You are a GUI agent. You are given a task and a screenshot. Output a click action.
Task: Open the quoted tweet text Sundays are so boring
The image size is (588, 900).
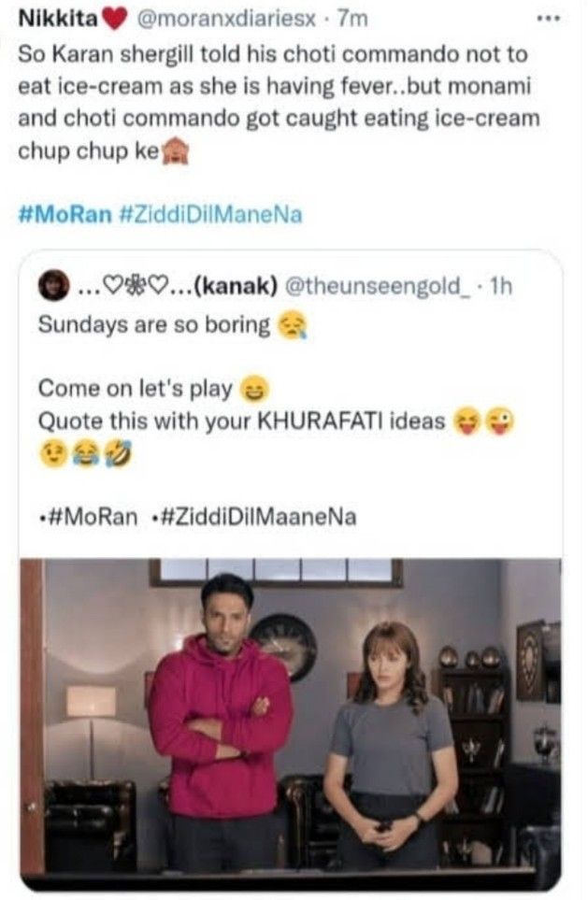coord(153,325)
